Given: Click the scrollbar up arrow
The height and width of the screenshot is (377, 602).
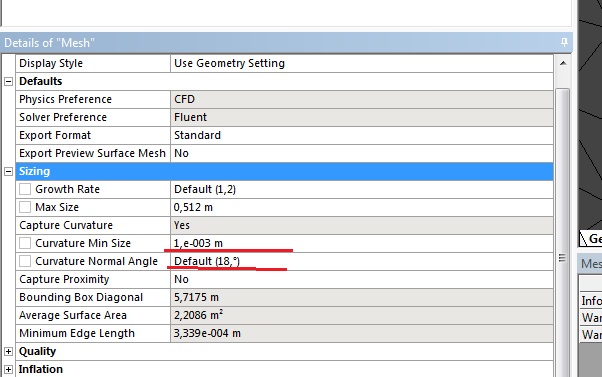Looking at the screenshot, I should click(563, 63).
